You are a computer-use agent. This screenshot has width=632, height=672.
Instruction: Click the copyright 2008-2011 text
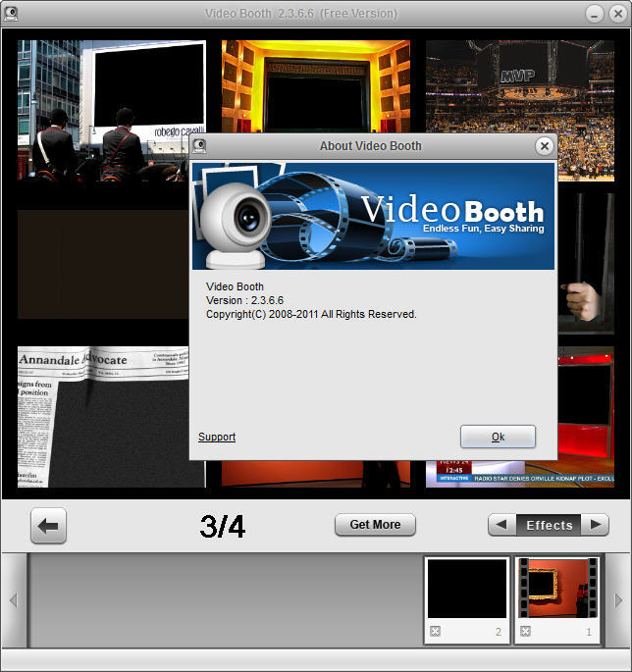pos(311,314)
